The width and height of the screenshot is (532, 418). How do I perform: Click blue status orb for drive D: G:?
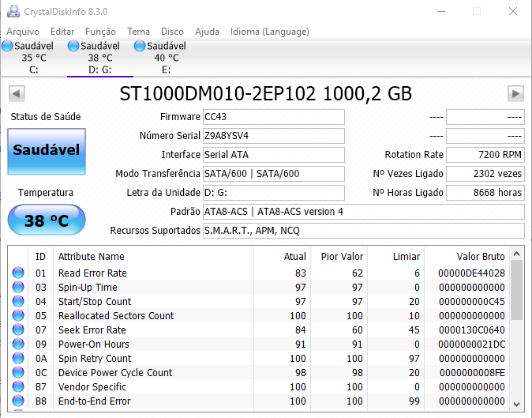[x=73, y=46]
